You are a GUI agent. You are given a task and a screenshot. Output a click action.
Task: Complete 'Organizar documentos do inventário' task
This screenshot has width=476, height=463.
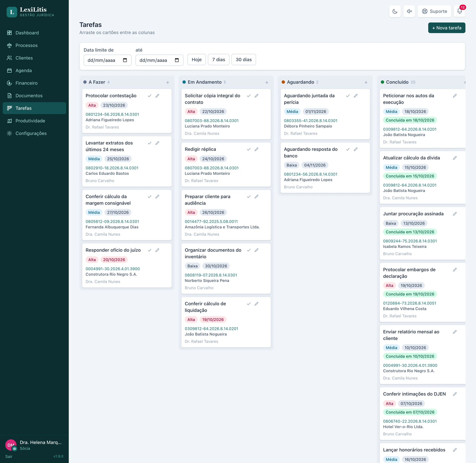coord(249,250)
